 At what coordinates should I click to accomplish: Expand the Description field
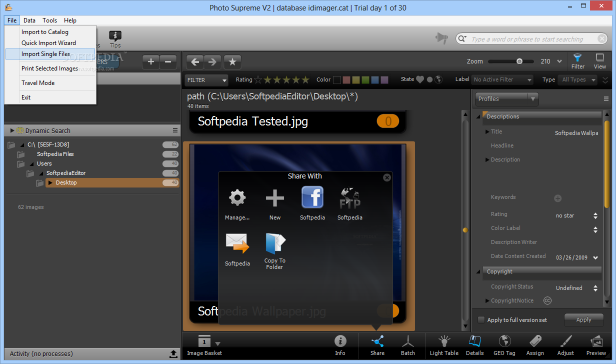(487, 159)
